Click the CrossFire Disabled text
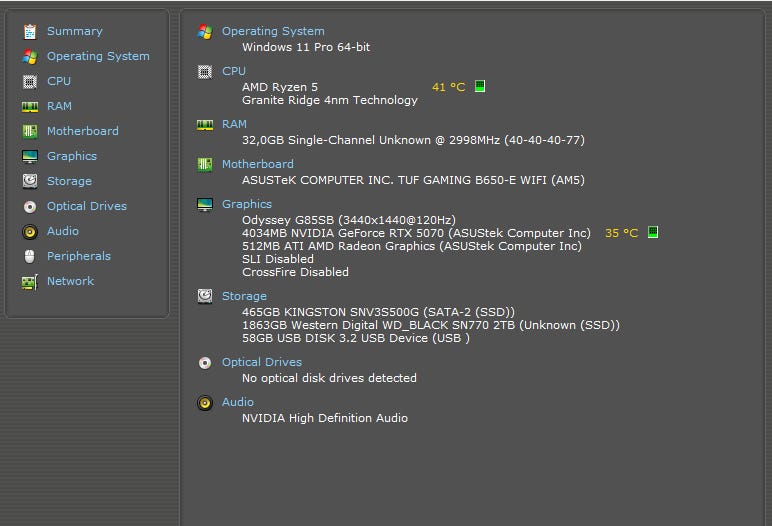The width and height of the screenshot is (772, 526). click(x=295, y=272)
